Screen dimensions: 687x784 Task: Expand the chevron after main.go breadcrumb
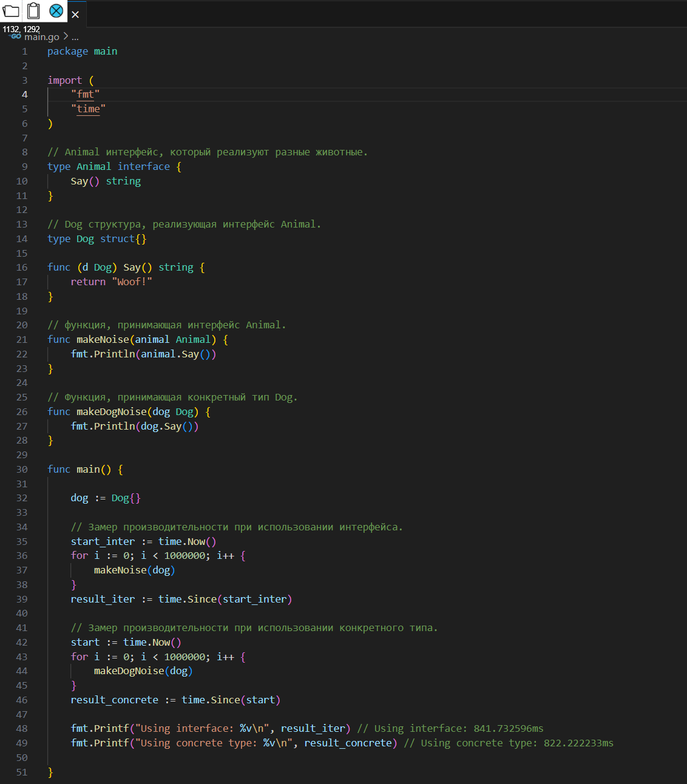66,36
